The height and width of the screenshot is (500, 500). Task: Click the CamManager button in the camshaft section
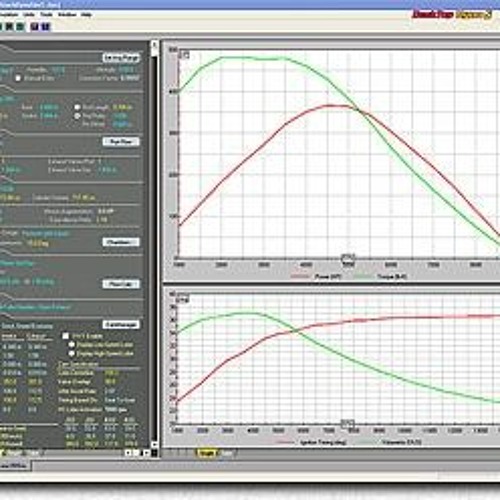121,324
